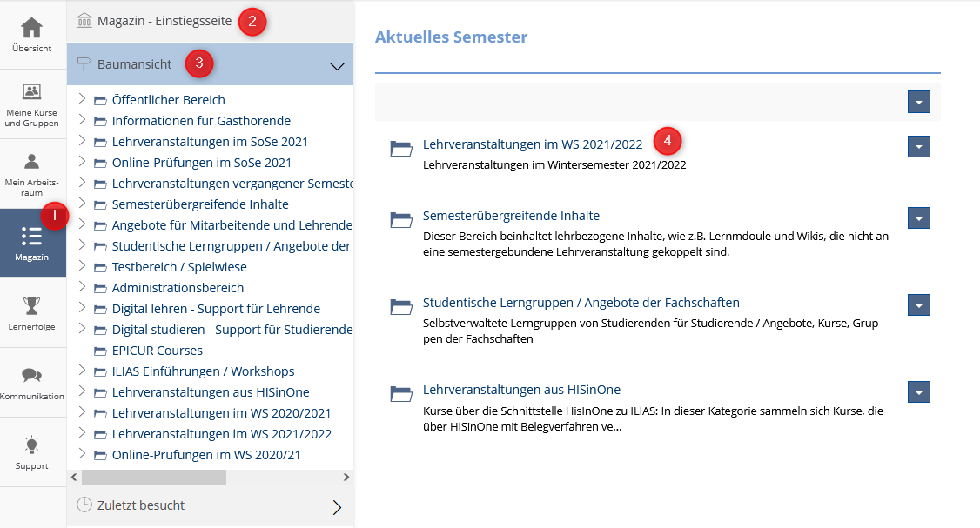Open the top Aktuelles Semester actions dropdown
The image size is (980, 528).
918,102
